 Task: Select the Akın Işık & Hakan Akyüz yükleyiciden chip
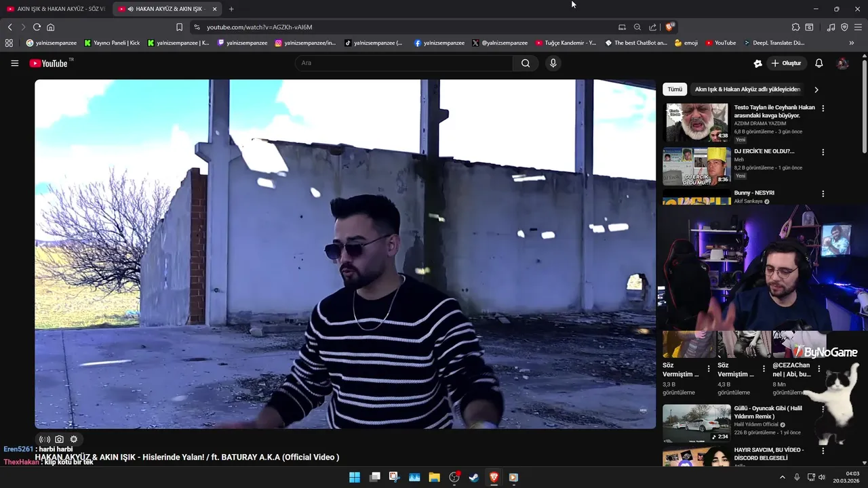(x=747, y=89)
